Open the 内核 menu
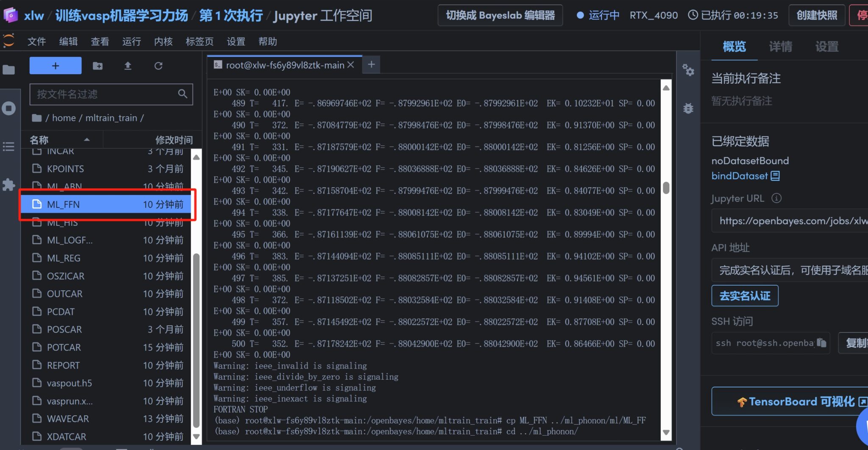This screenshot has width=868, height=450. pos(163,42)
